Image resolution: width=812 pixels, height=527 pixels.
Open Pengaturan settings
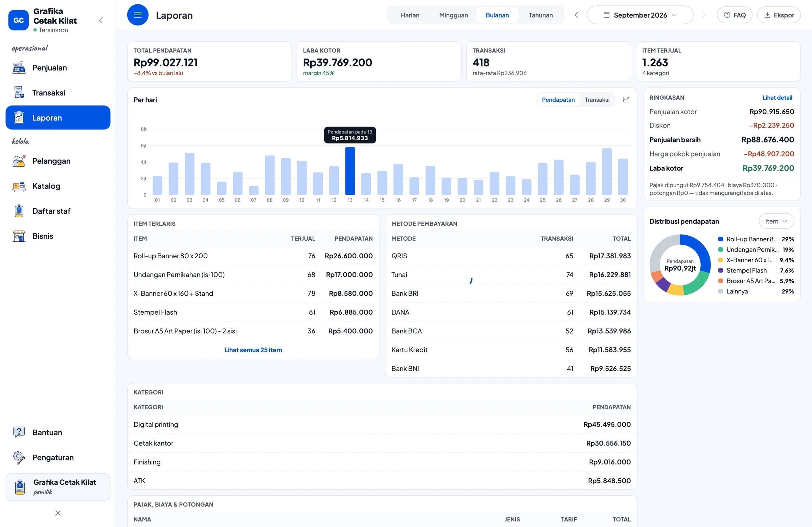tap(58, 457)
